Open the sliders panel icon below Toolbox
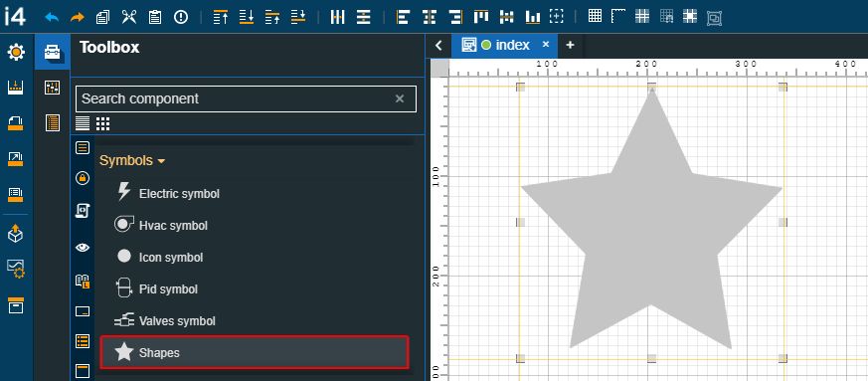The width and height of the screenshot is (868, 381). (52, 87)
